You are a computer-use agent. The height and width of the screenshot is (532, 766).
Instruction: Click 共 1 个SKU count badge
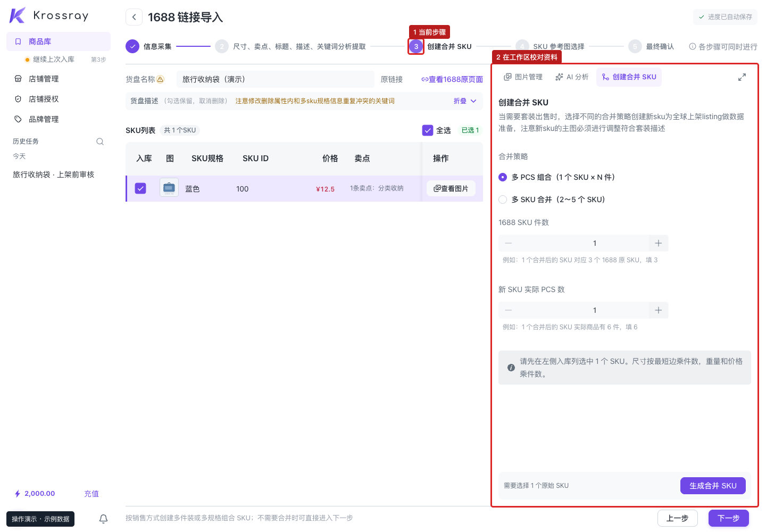coord(180,130)
